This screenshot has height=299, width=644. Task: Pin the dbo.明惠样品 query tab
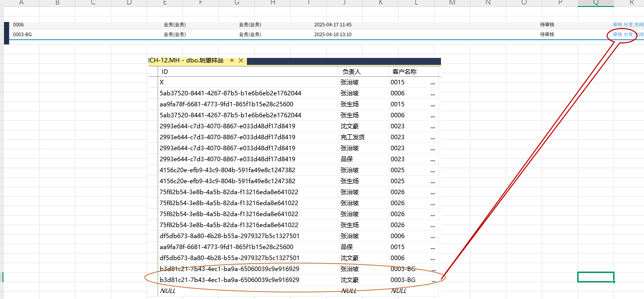[231, 60]
